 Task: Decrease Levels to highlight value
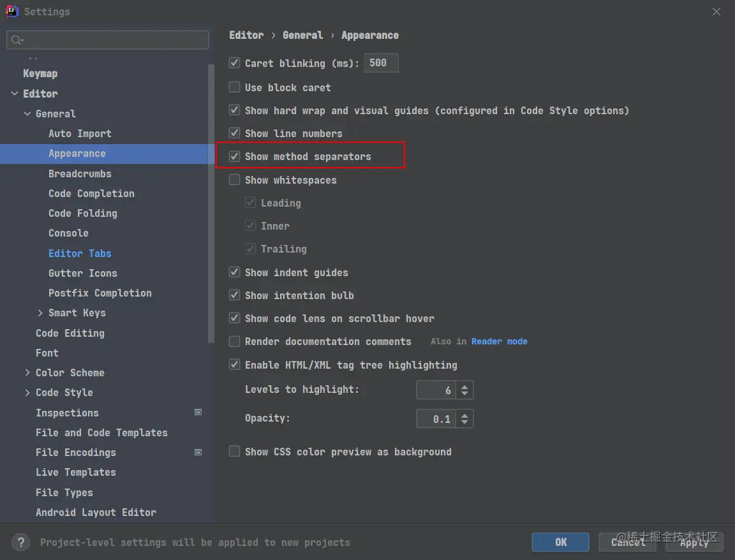point(464,394)
